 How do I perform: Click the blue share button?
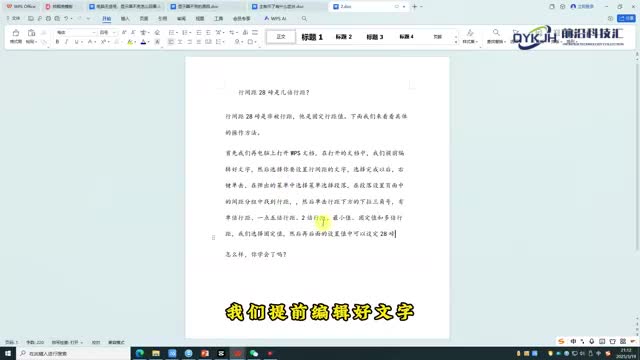[627, 18]
